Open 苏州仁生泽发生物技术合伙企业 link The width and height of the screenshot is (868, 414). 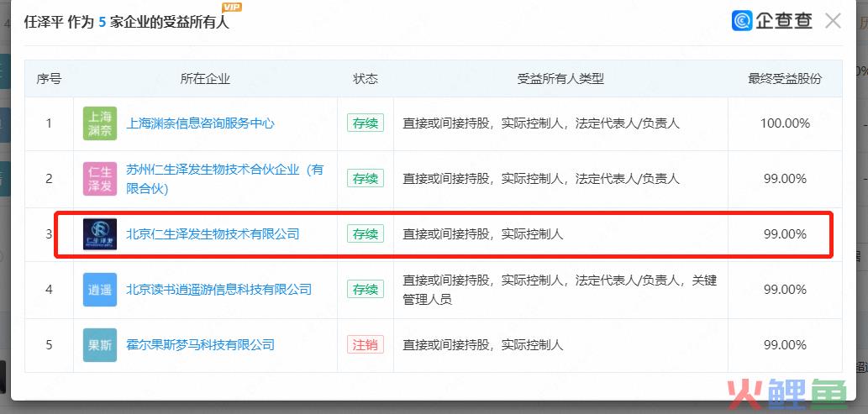tap(224, 179)
